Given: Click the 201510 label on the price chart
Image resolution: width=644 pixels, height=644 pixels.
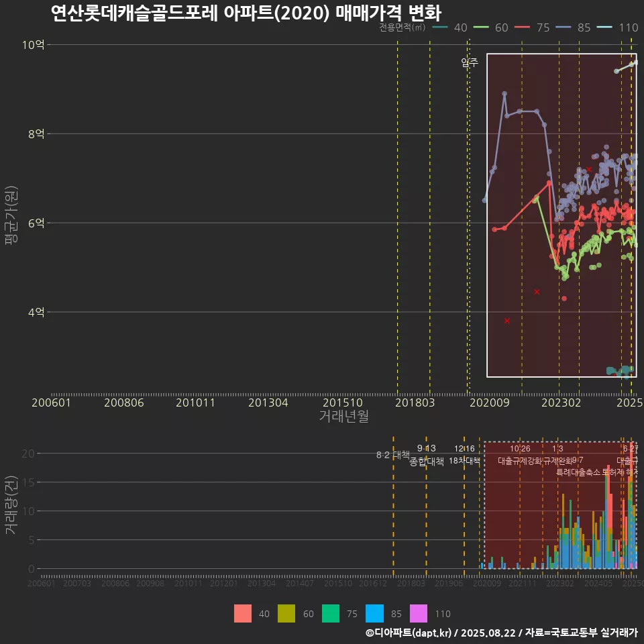Looking at the screenshot, I should point(343,402).
